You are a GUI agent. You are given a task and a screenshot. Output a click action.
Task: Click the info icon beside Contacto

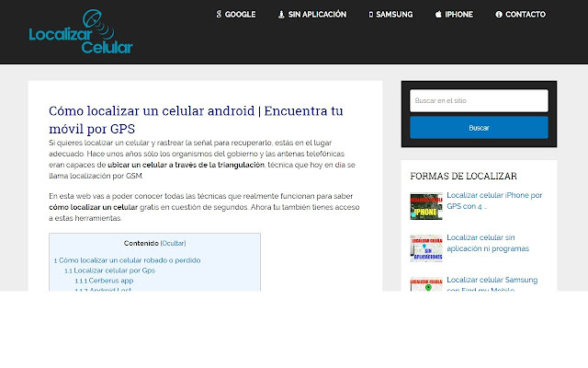point(499,15)
